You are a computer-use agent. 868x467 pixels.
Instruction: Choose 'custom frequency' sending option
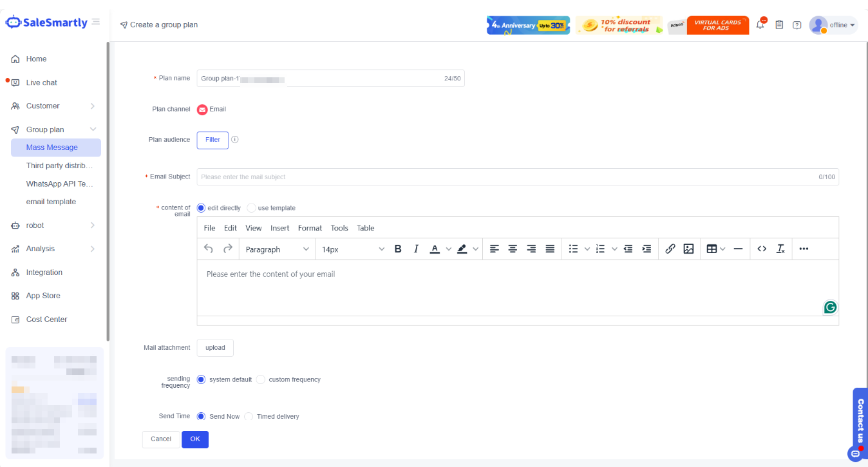(261, 380)
